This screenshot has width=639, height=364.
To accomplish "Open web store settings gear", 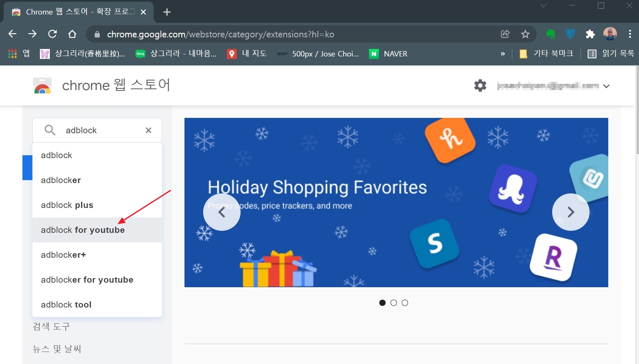I will (x=480, y=86).
